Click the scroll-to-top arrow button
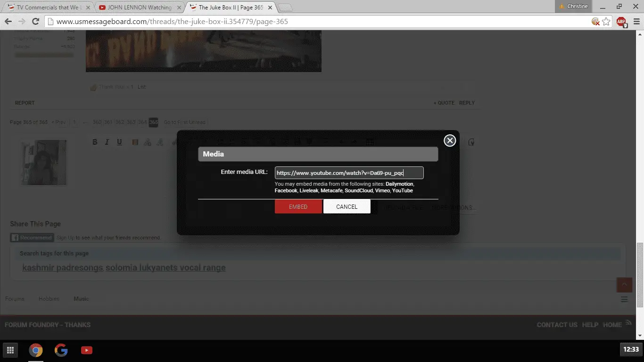The height and width of the screenshot is (362, 644). click(x=624, y=285)
